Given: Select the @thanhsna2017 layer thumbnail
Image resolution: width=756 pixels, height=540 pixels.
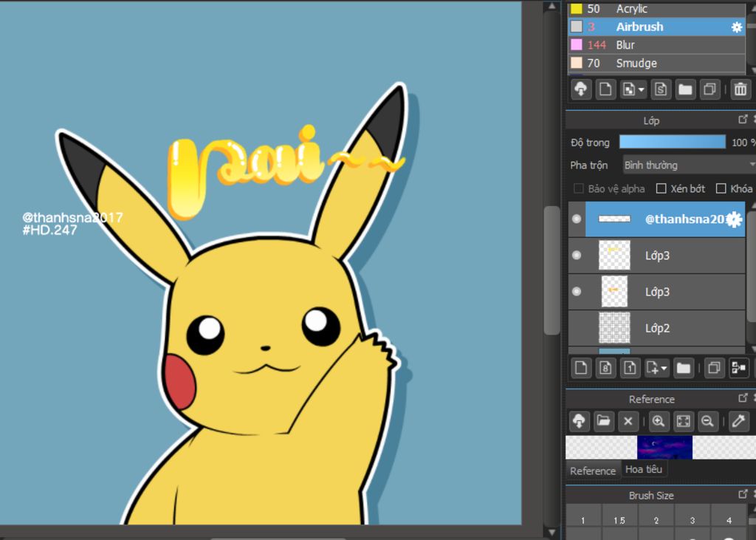Looking at the screenshot, I should pyautogui.click(x=614, y=219).
